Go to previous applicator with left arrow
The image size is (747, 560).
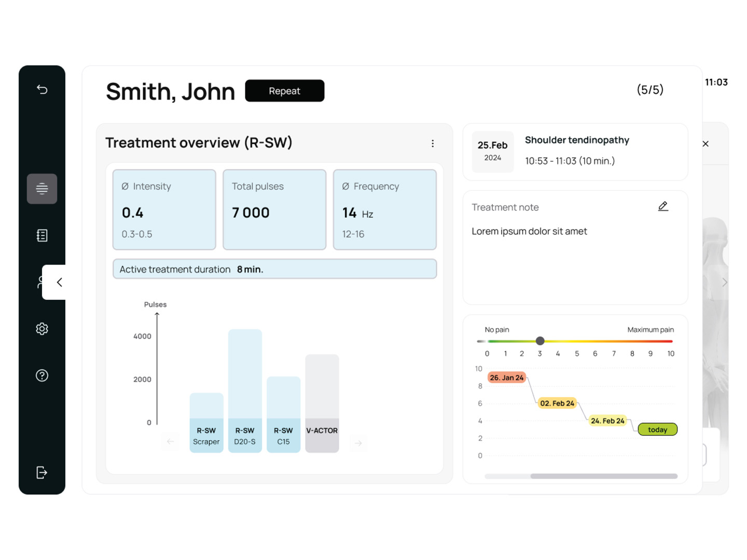171,442
